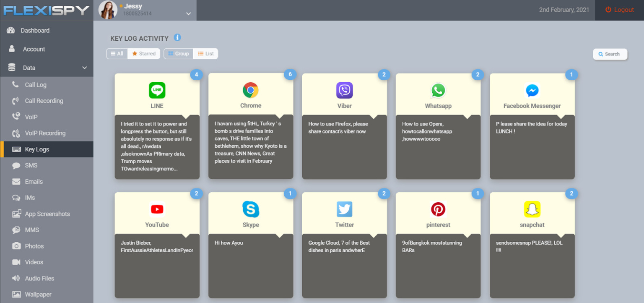Expand the Jessy device dropdown arrow
The height and width of the screenshot is (303, 644).
pos(188,13)
